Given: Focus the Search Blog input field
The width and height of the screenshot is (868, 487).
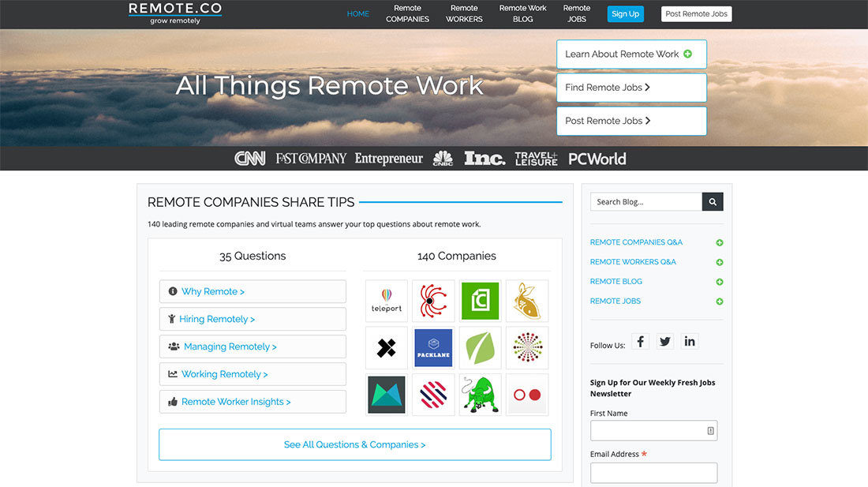Looking at the screenshot, I should coord(646,202).
